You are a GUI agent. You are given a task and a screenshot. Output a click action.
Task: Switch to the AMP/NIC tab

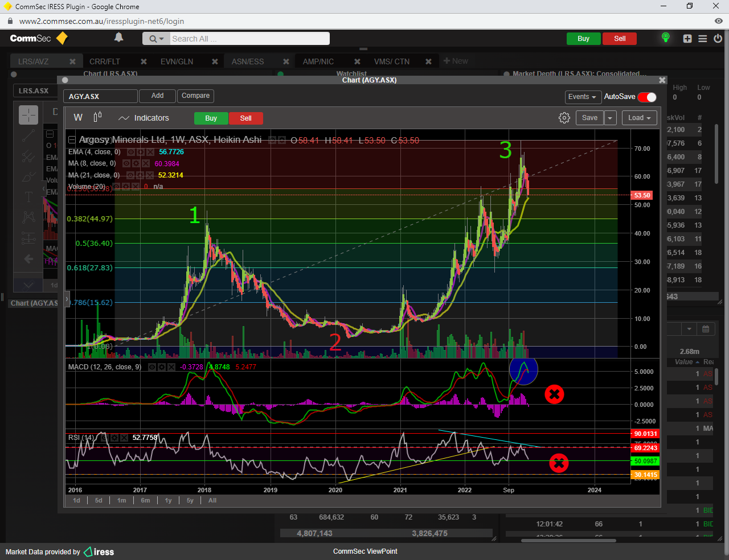click(x=318, y=61)
